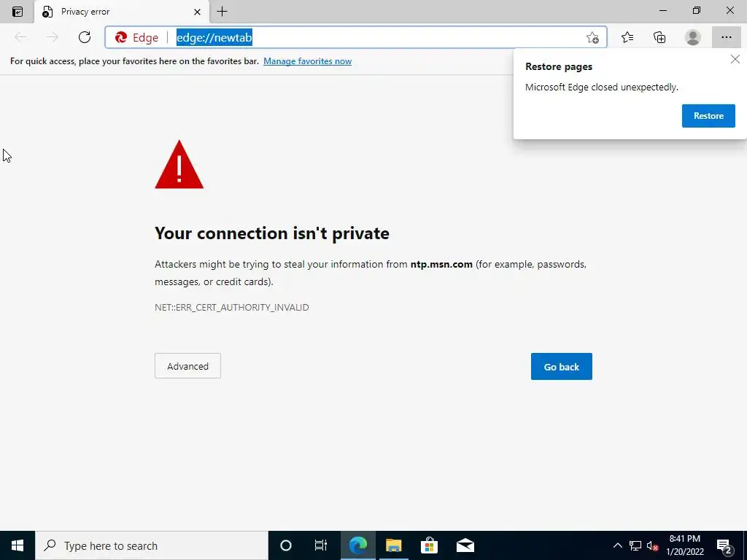747x560 pixels.
Task: Minimize the Edge window
Action: pyautogui.click(x=663, y=10)
